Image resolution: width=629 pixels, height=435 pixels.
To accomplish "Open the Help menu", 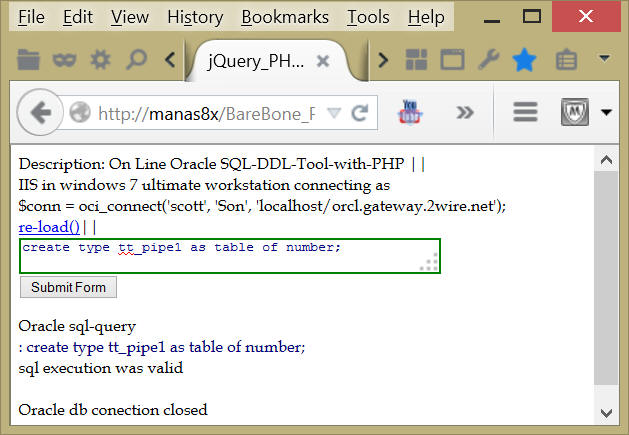I will tap(426, 17).
